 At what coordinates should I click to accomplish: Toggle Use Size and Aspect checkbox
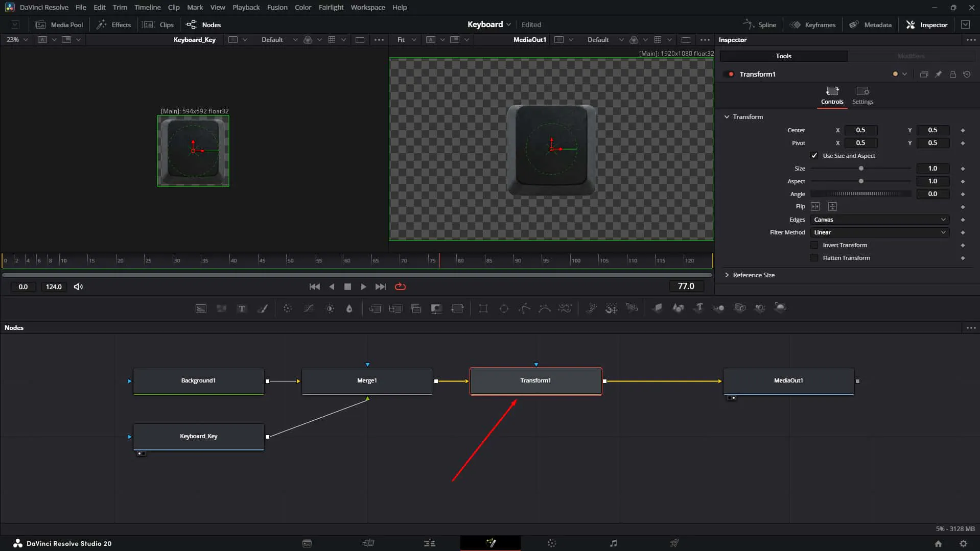814,156
